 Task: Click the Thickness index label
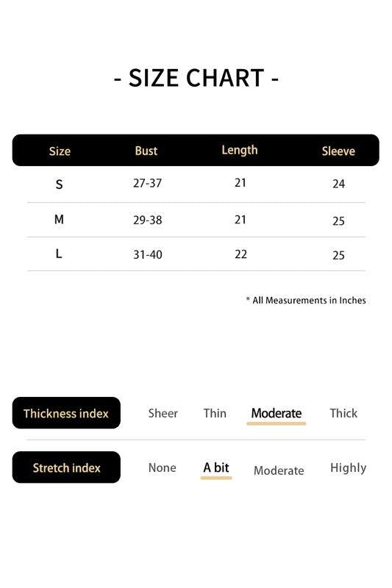click(66, 413)
